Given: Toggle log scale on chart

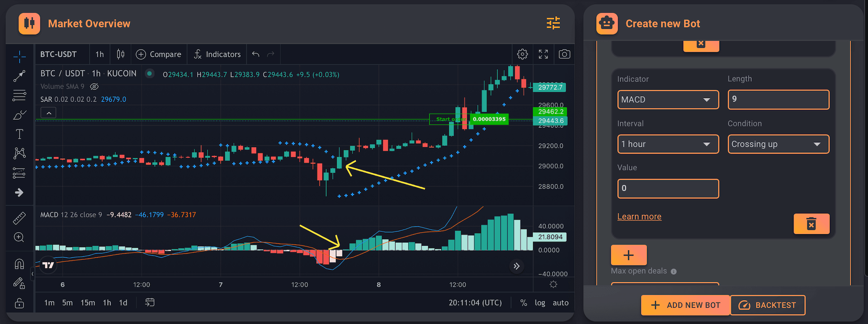Looking at the screenshot, I should [x=540, y=303].
